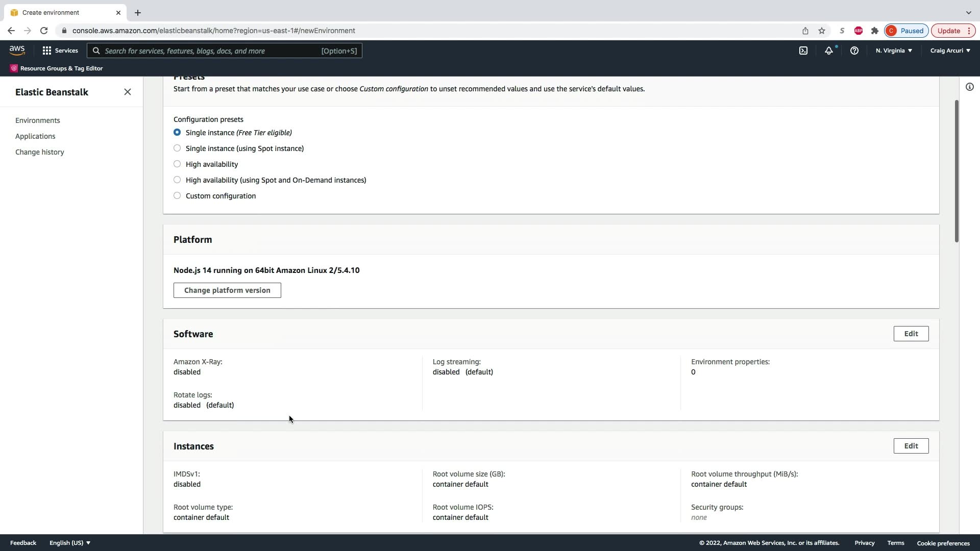980x551 pixels.
Task: Click the AWS logo home icon
Action: (x=17, y=50)
